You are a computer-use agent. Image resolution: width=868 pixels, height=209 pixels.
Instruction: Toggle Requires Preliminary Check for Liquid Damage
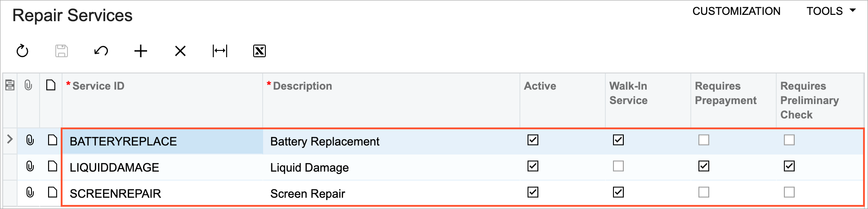(x=789, y=166)
